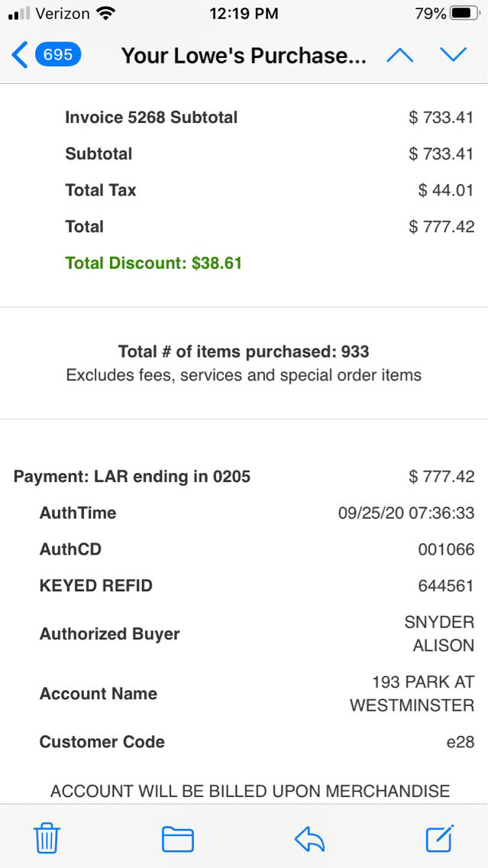Tap the Invoice 5268 Subtotal line
This screenshot has width=488, height=868.
(x=151, y=118)
